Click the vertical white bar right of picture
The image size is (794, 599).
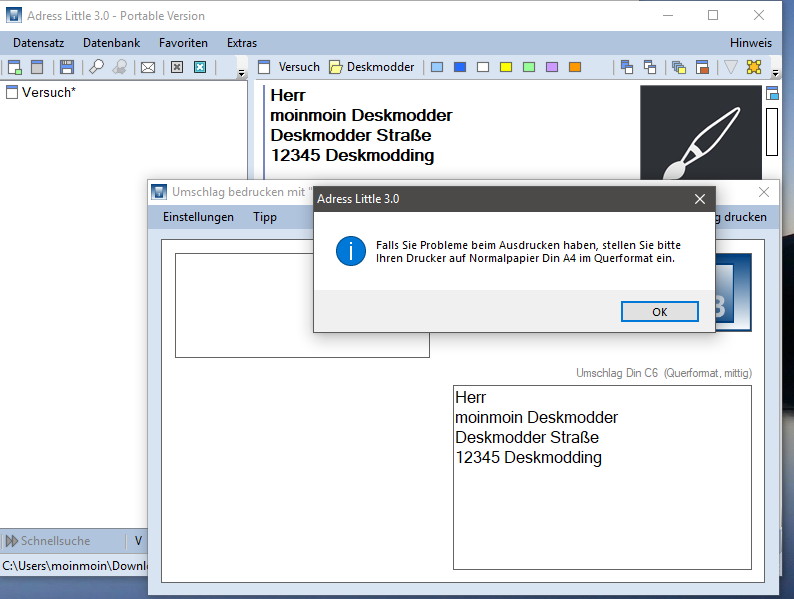[x=772, y=132]
